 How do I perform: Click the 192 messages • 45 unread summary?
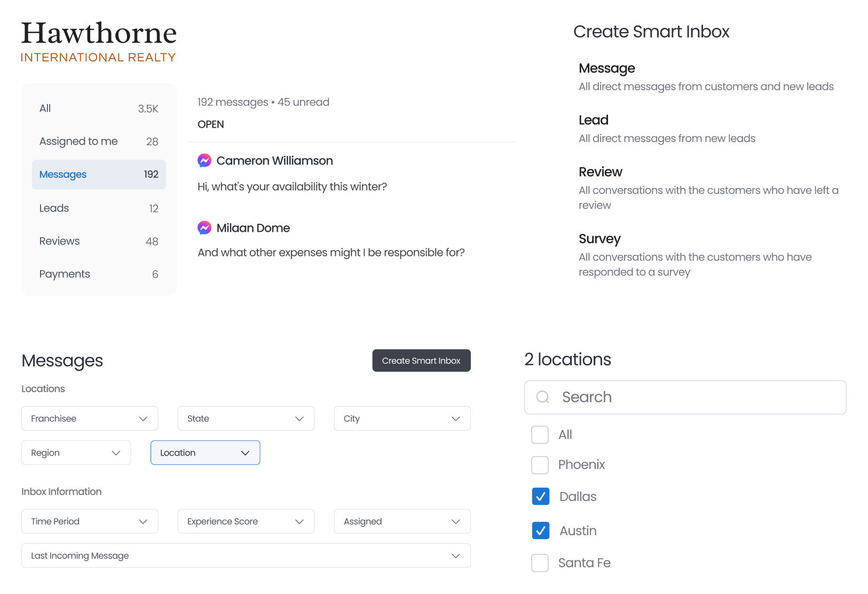(264, 102)
